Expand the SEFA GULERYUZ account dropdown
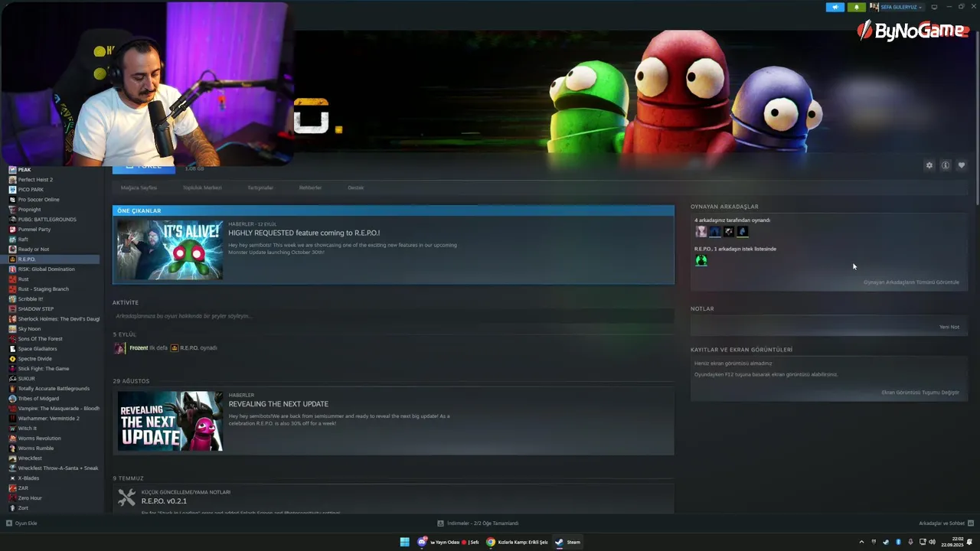The image size is (980, 551). tap(901, 7)
